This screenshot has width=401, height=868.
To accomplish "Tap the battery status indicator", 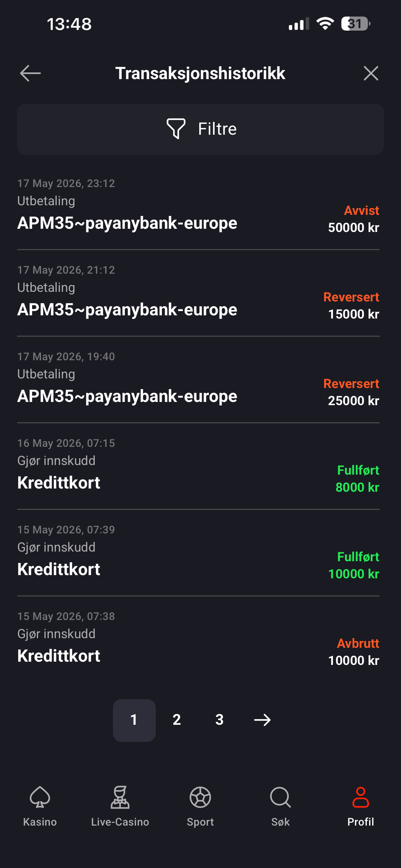I will click(356, 24).
